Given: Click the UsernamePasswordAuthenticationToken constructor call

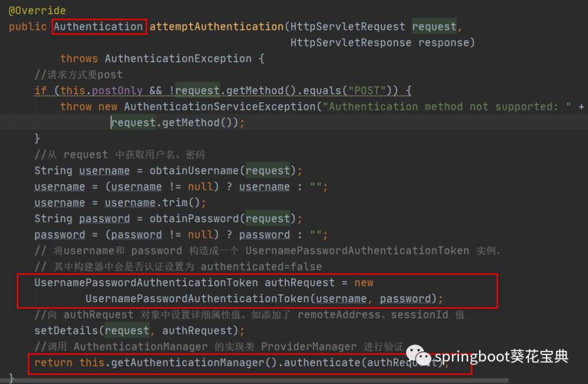Looking at the screenshot, I should pyautogui.click(x=197, y=298).
